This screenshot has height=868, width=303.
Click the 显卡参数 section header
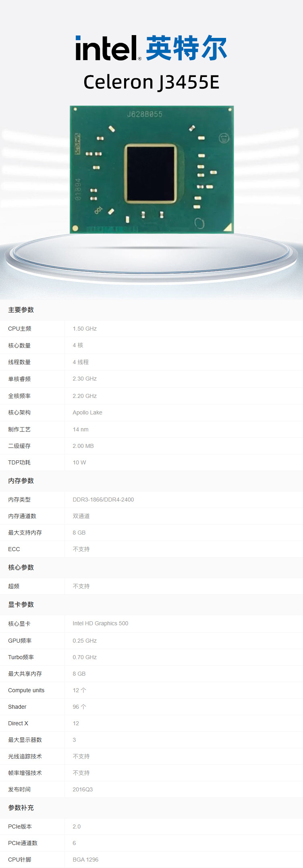click(x=21, y=604)
